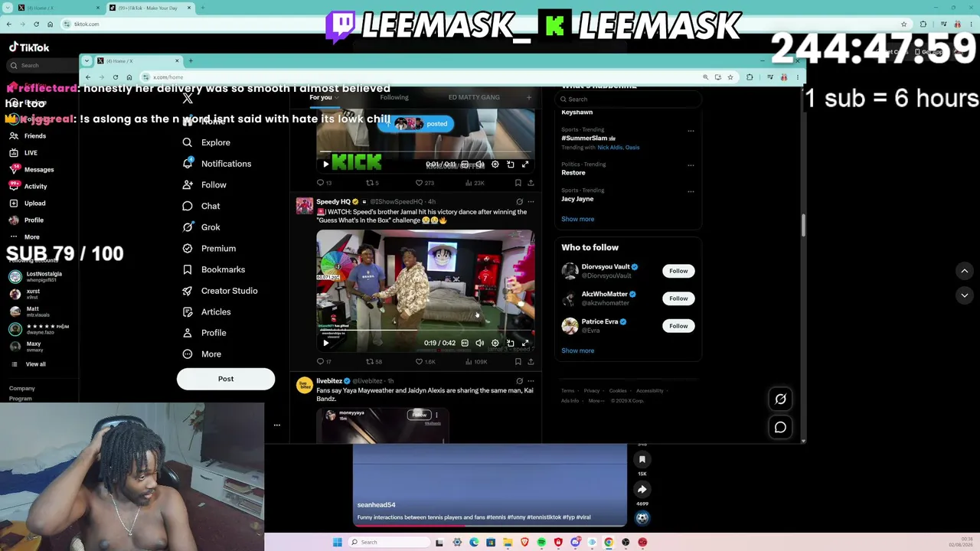Select the TikTok - Make Your Day browser tab
980x551 pixels.
point(150,8)
